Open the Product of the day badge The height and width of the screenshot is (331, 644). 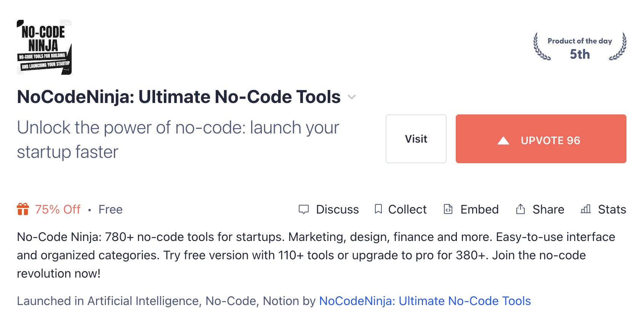tap(580, 47)
